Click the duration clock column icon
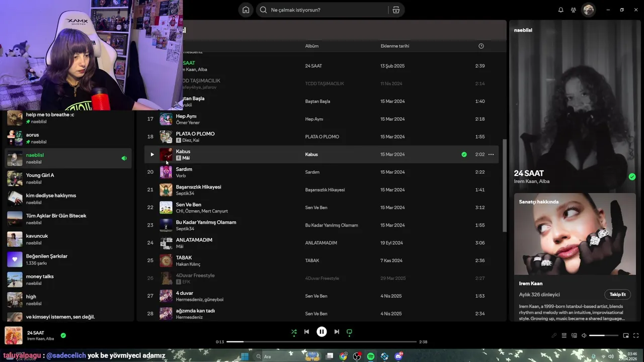The height and width of the screenshot is (362, 644). 481,46
